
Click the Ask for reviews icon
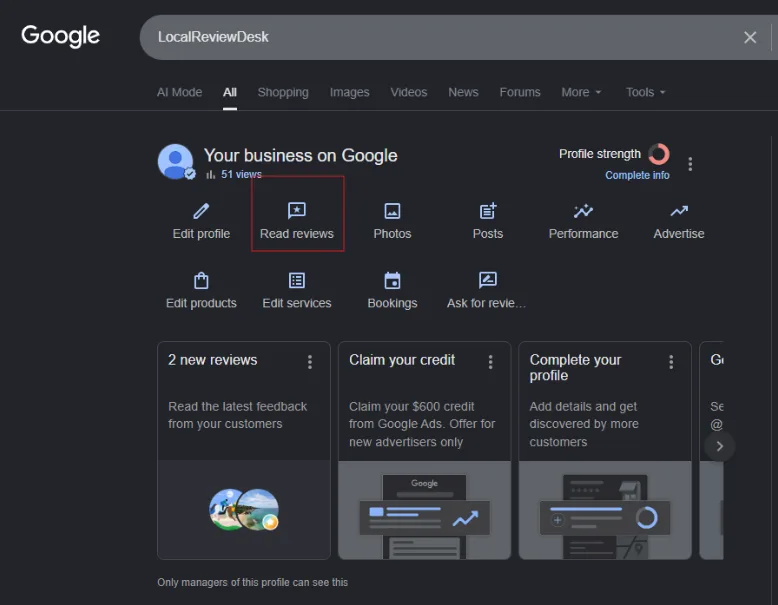(488, 280)
